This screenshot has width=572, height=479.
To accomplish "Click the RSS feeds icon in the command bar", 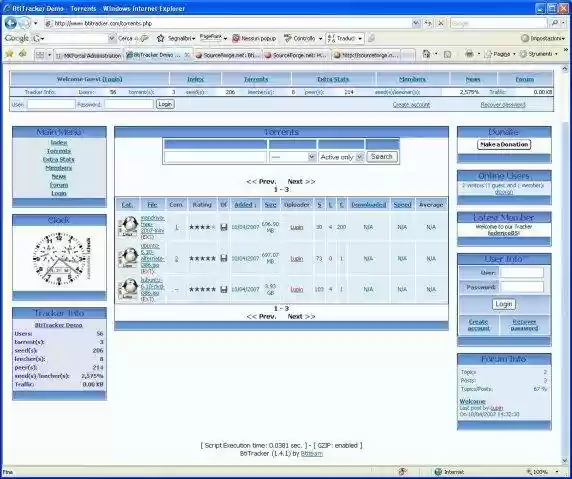I will click(447, 54).
